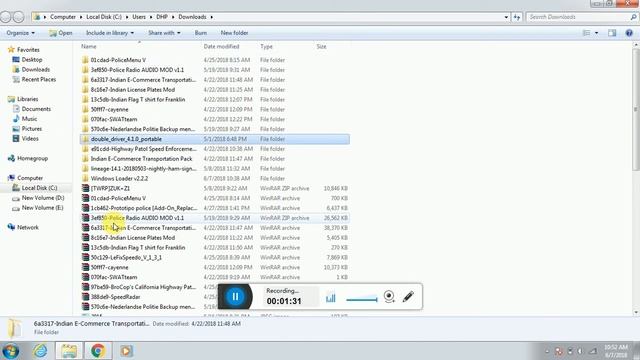Click the taskbar clock and date

[x=616, y=351]
